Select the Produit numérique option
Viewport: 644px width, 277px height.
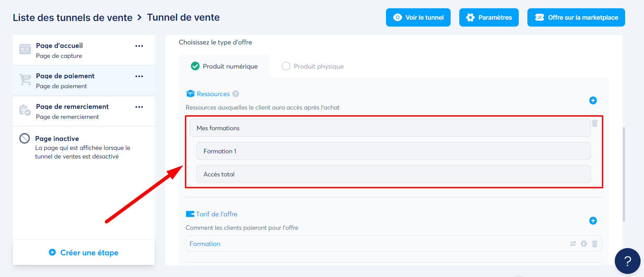point(195,66)
